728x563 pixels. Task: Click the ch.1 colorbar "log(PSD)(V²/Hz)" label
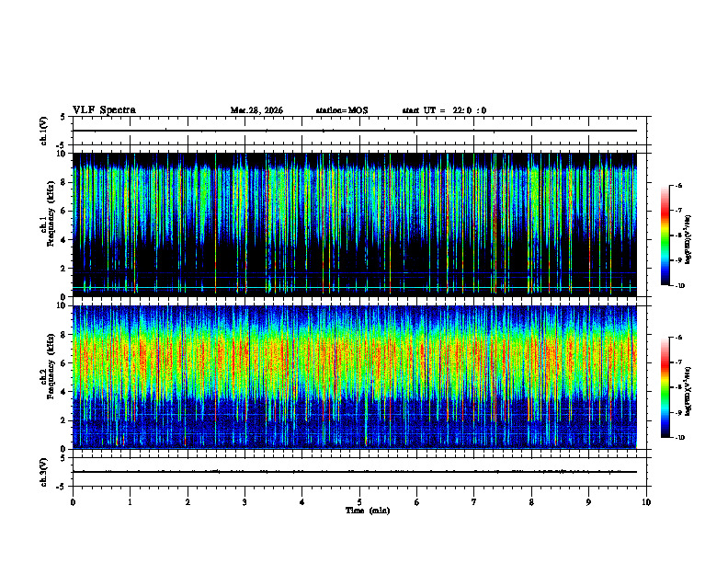pos(688,240)
